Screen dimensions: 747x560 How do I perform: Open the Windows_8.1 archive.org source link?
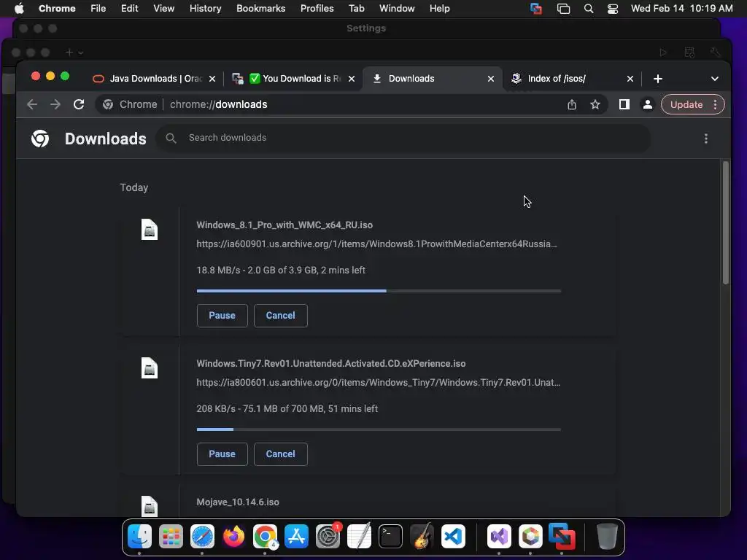tap(377, 244)
